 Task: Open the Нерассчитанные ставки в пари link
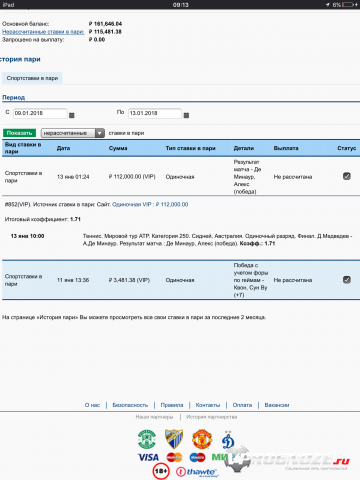pos(43,32)
